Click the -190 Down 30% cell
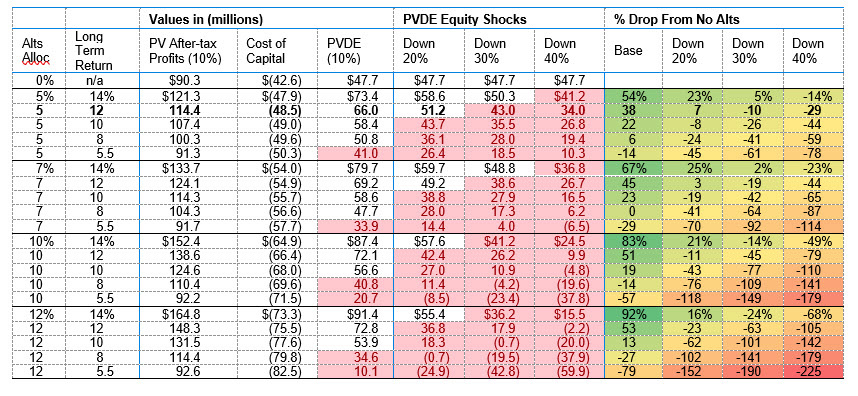The height and width of the screenshot is (396, 858). [x=752, y=371]
